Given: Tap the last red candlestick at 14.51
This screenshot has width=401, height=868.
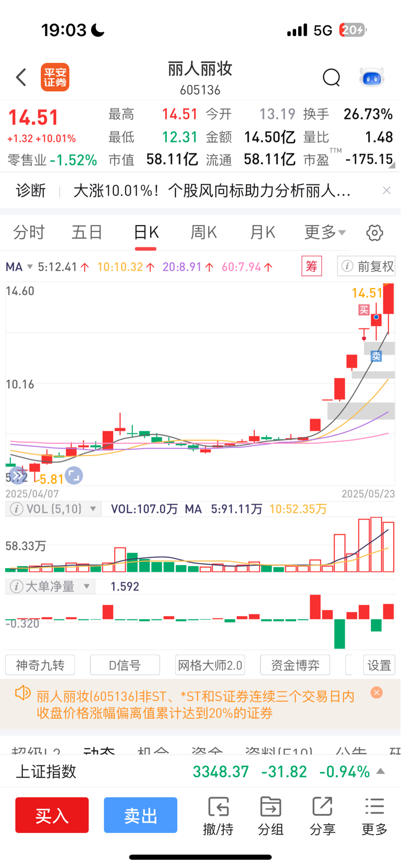Looking at the screenshot, I should click(x=388, y=299).
